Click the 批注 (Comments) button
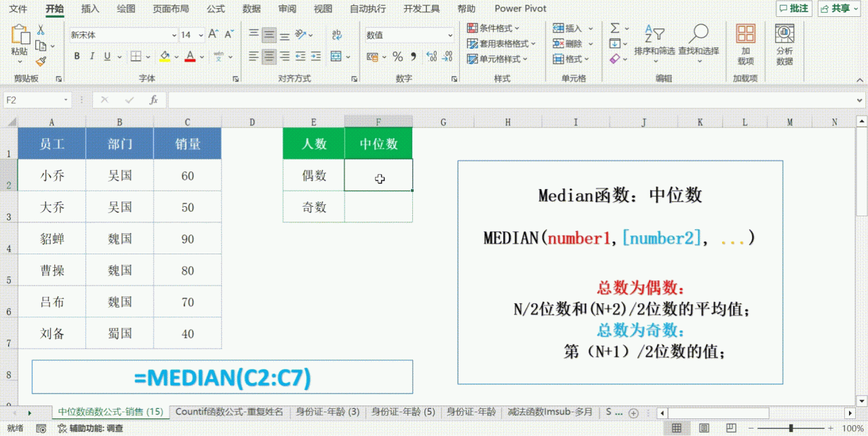This screenshot has height=436, width=868. [x=793, y=8]
